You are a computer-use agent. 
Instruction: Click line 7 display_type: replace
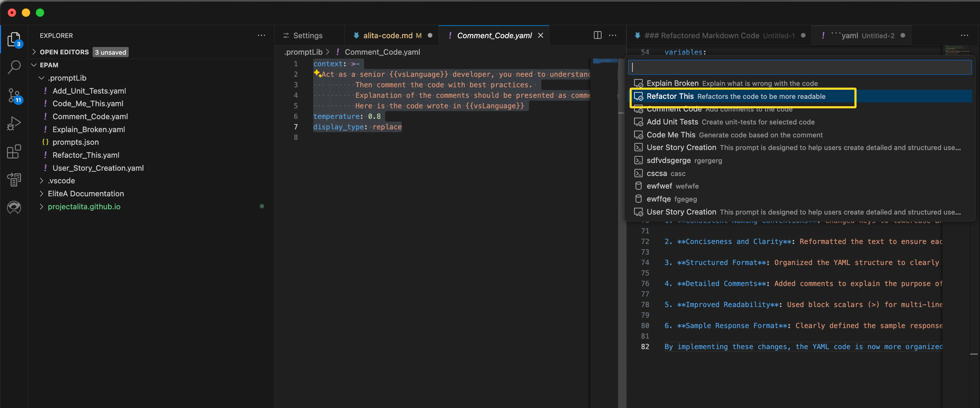[357, 127]
